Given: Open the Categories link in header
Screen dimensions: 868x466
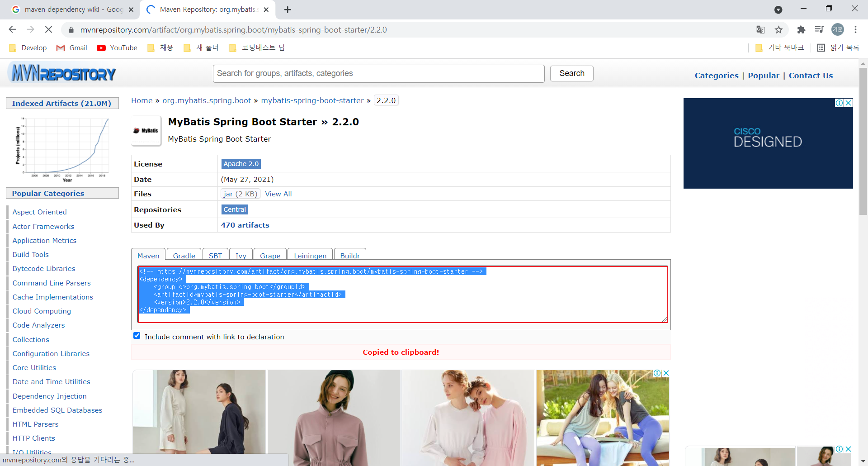Looking at the screenshot, I should (717, 76).
